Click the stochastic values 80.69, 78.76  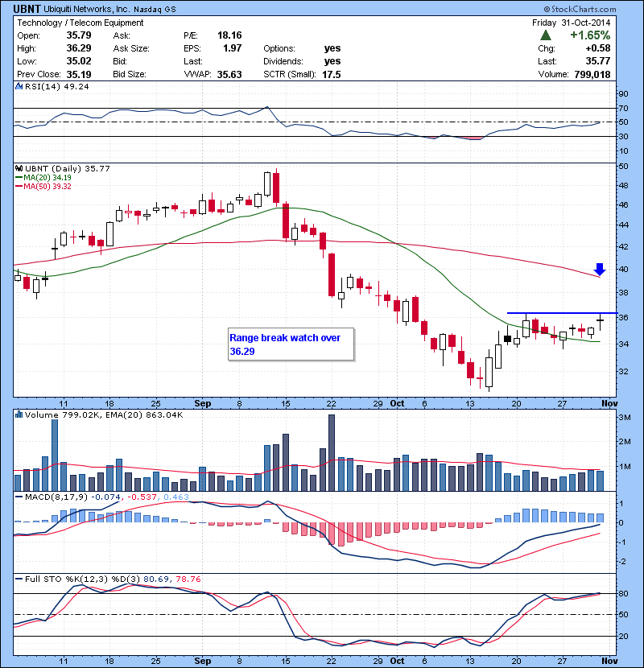coord(172,579)
